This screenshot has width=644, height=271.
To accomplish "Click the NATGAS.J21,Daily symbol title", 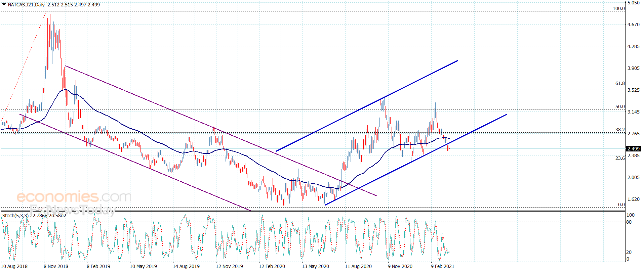I will (26, 5).
